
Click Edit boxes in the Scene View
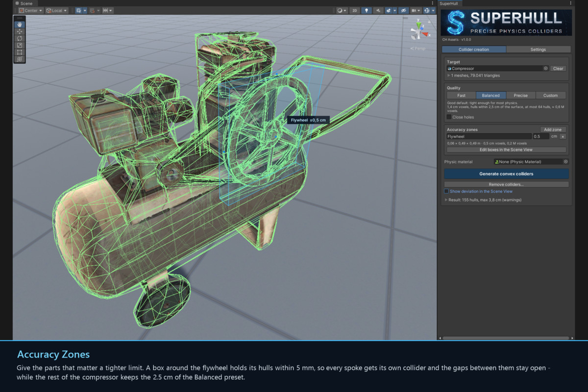tap(506, 149)
